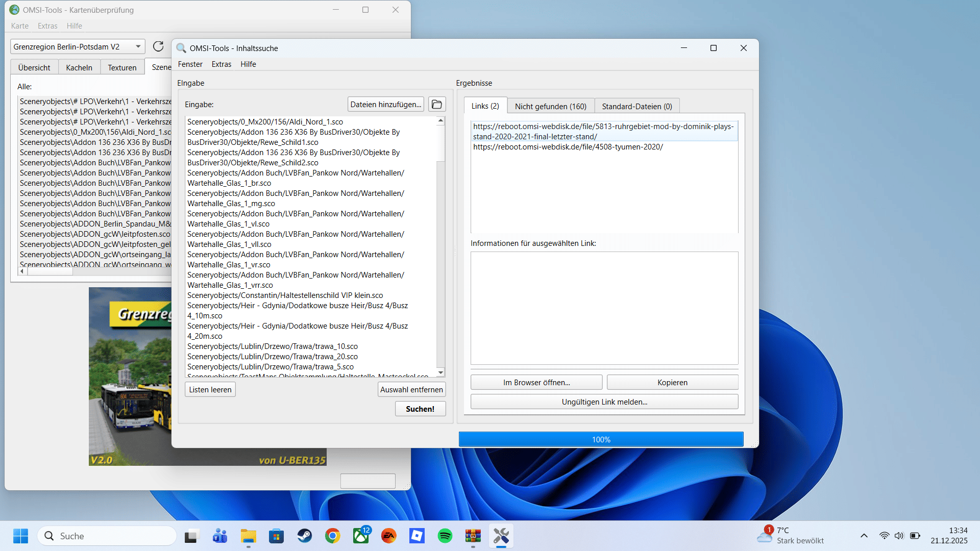Open File Explorer from the taskbar

[x=249, y=536]
